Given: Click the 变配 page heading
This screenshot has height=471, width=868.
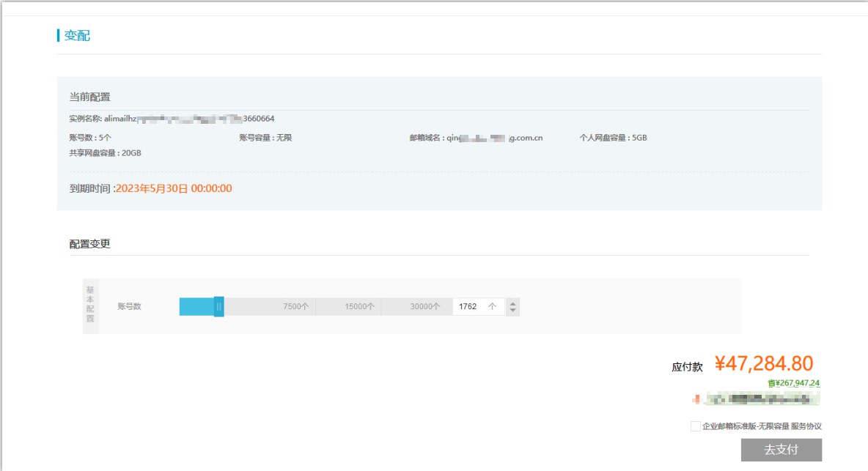Looking at the screenshot, I should click(77, 35).
